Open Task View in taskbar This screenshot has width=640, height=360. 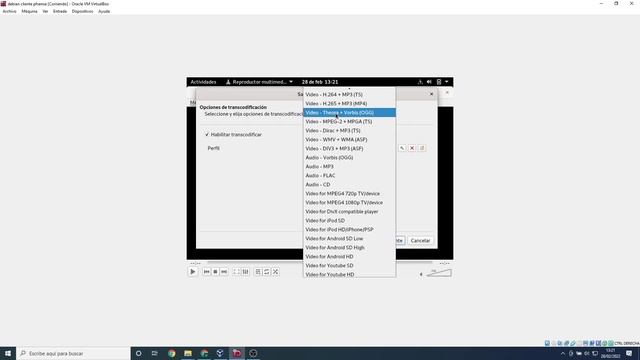point(155,353)
